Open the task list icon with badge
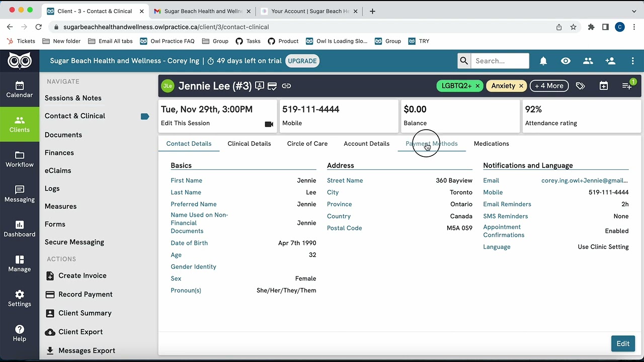 click(627, 86)
